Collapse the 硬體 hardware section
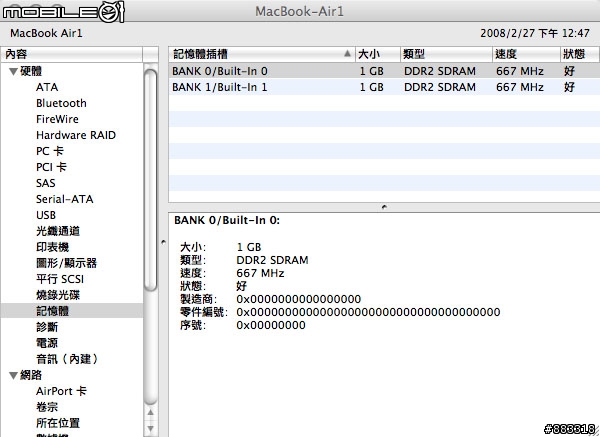Screen dimensions: 600x437 pyautogui.click(x=14, y=71)
